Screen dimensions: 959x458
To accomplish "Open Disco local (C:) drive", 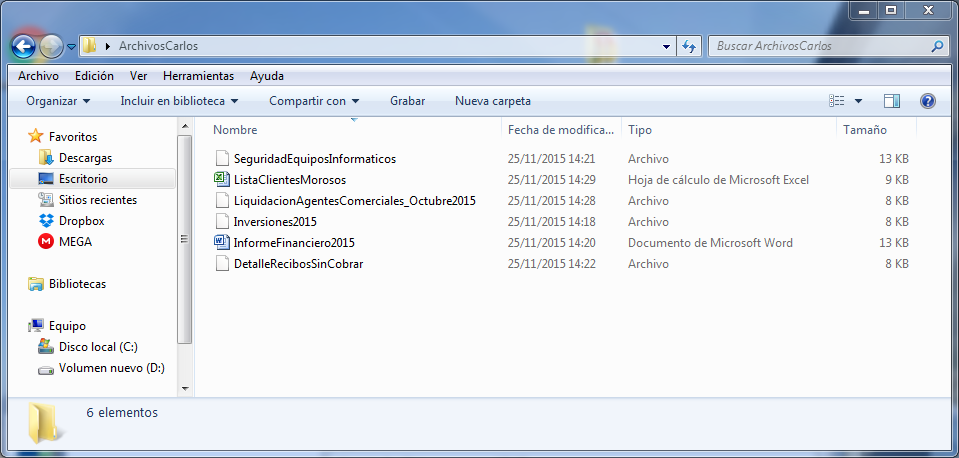I will click(x=98, y=347).
